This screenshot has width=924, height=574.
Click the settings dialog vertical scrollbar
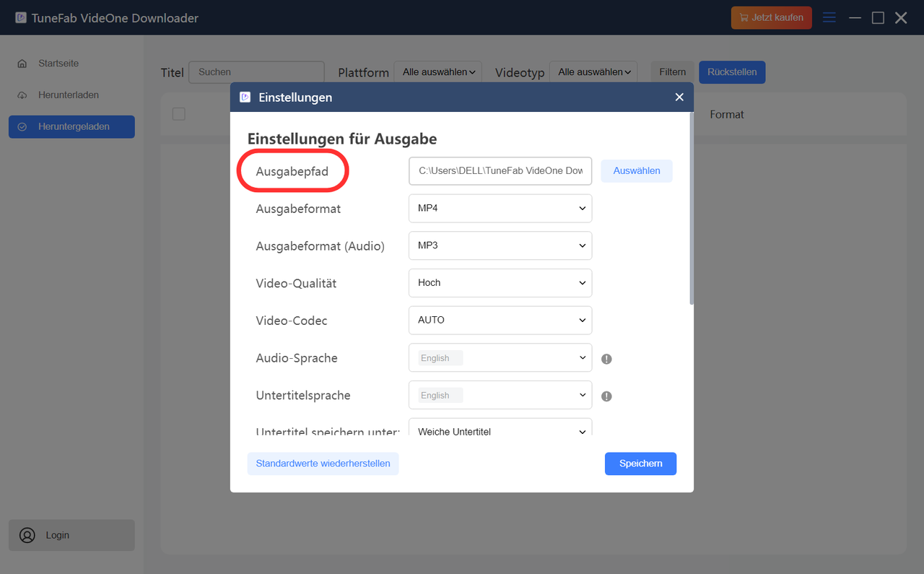[x=692, y=209]
